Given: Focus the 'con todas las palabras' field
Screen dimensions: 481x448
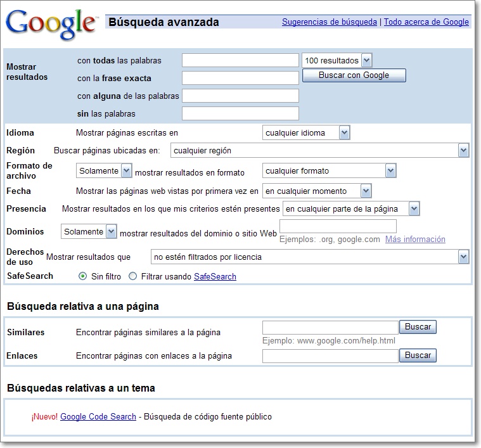Looking at the screenshot, I should [240, 60].
